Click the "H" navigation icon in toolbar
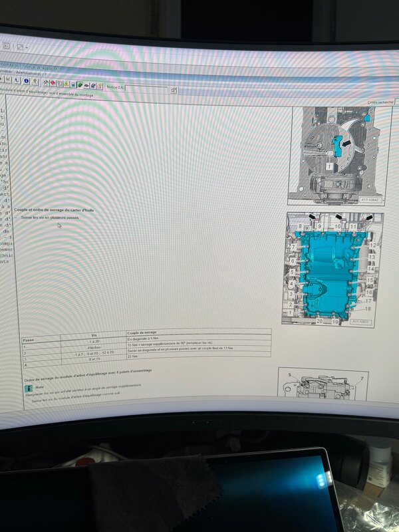This screenshot has width=399, height=532. click(x=7, y=80)
